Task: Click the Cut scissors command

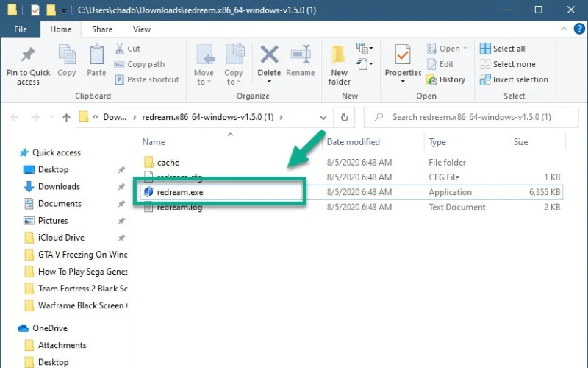Action: pos(127,49)
